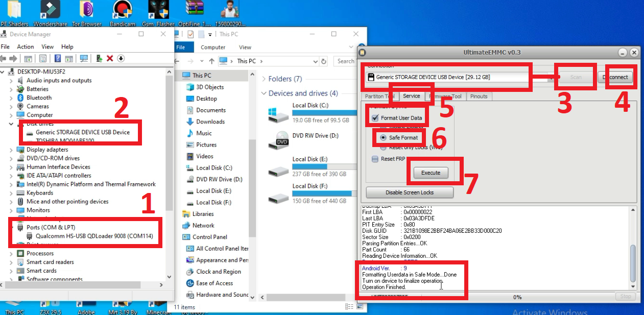Viewport: 644px width, 315px height.
Task: Select Human Interface Devices in device tree
Action: click(x=58, y=167)
